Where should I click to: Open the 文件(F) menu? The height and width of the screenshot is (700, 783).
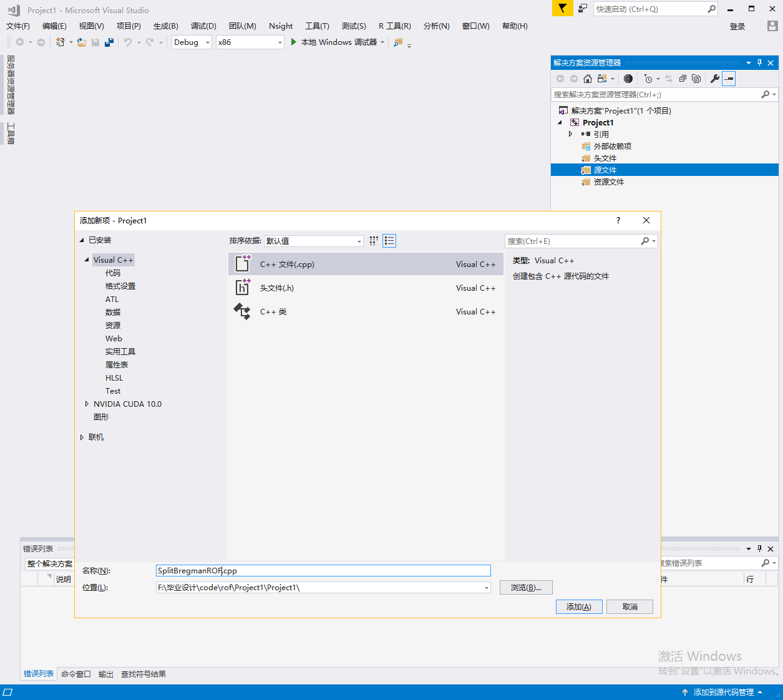click(18, 26)
